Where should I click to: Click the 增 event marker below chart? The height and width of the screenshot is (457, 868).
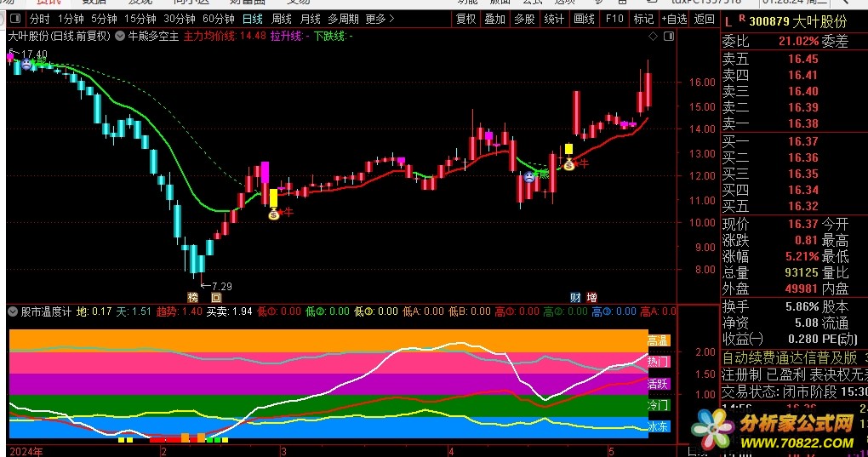click(x=591, y=297)
